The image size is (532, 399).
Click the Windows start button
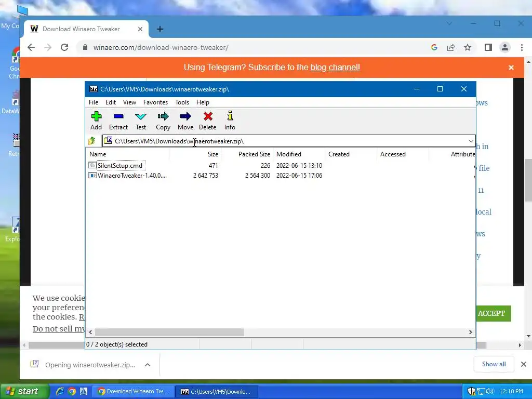(x=25, y=391)
